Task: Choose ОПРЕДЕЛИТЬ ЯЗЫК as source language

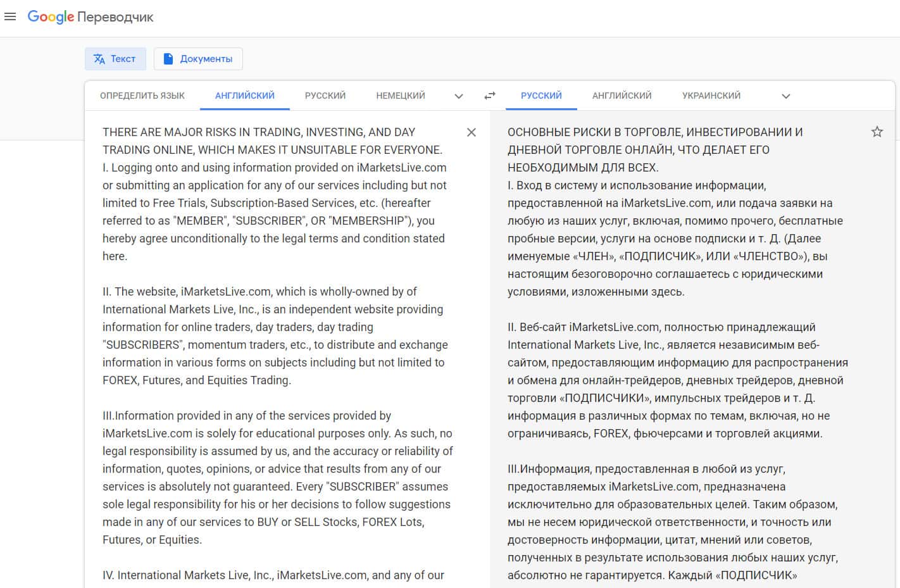Action: point(142,96)
